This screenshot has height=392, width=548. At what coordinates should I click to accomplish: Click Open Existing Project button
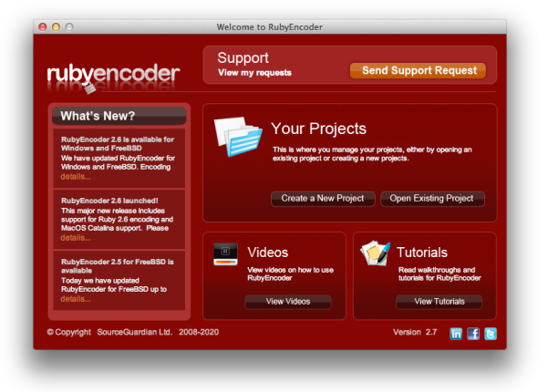(432, 199)
